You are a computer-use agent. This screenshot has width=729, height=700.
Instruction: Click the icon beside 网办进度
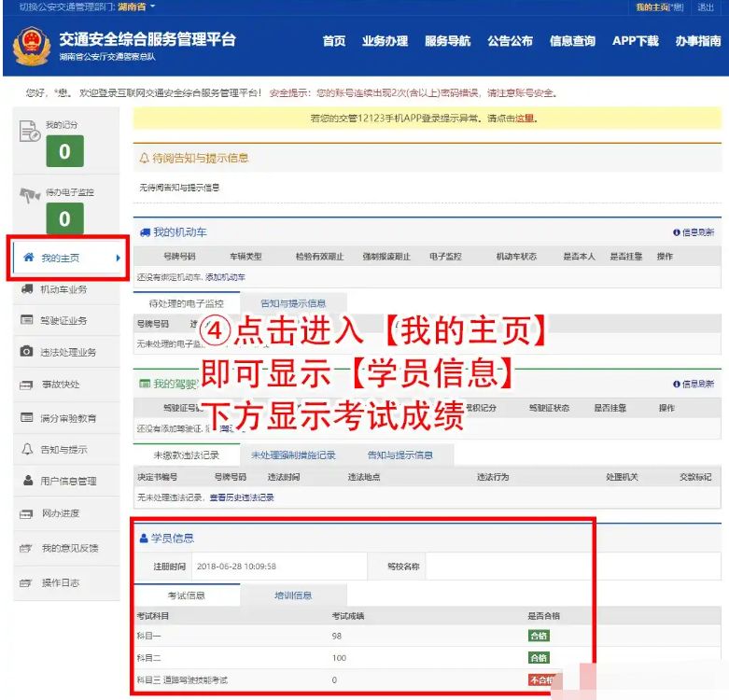tap(26, 513)
